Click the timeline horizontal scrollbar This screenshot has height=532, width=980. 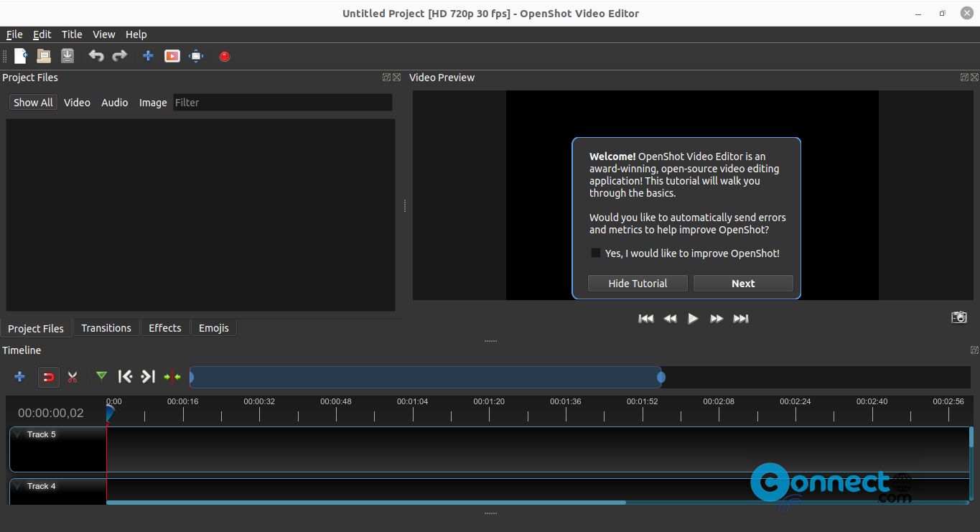(x=366, y=502)
